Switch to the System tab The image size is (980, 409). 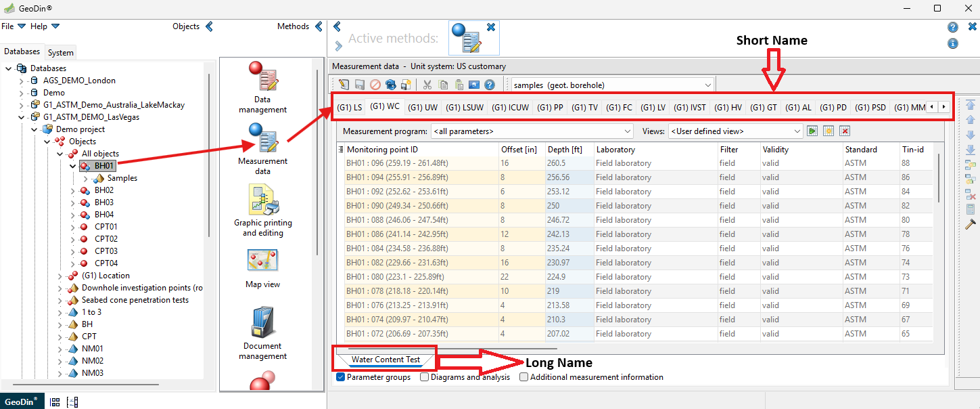tap(61, 53)
